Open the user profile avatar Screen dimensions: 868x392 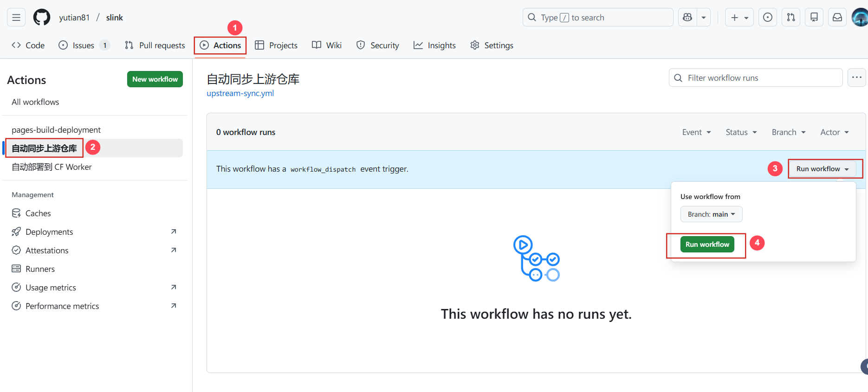pyautogui.click(x=860, y=18)
